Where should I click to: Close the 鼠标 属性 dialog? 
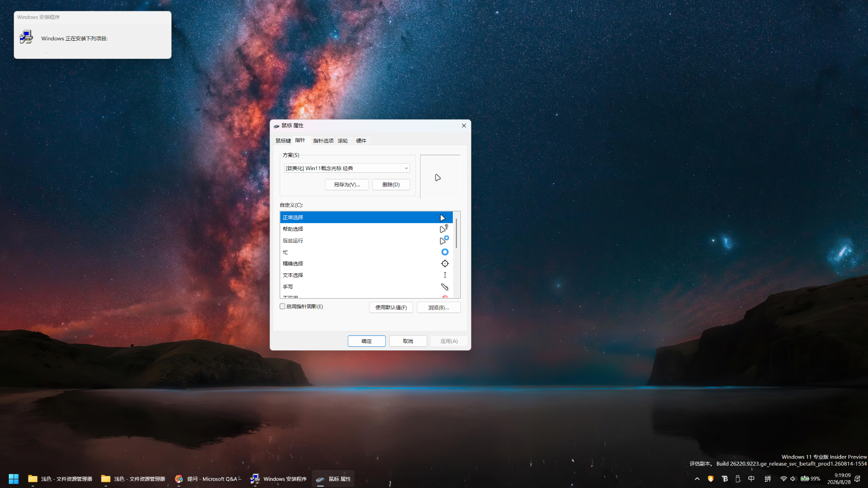[464, 125]
